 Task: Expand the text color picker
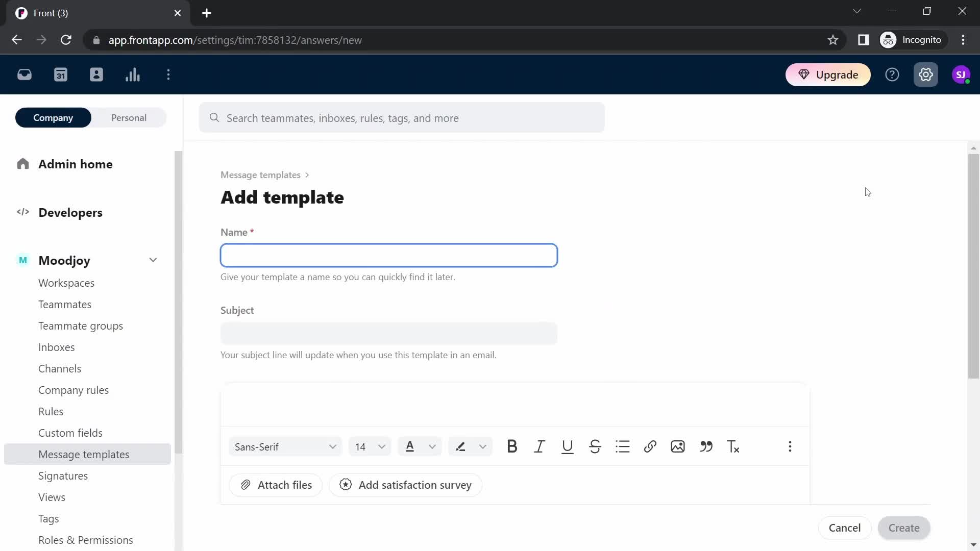(x=433, y=447)
